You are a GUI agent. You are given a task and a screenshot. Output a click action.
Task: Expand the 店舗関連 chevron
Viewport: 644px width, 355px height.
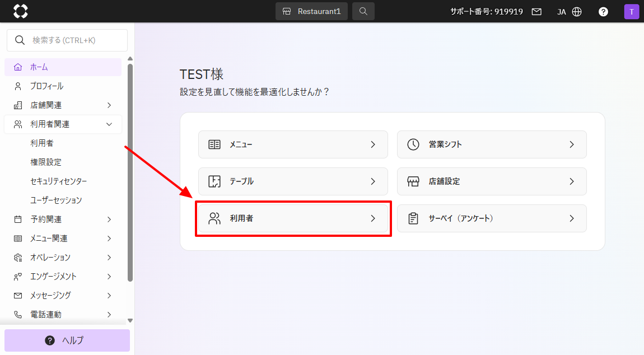click(109, 105)
